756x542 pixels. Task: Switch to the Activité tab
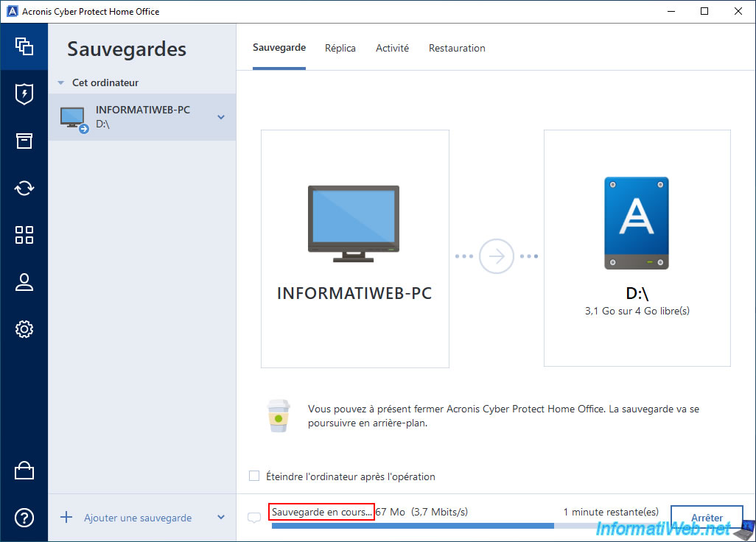393,48
